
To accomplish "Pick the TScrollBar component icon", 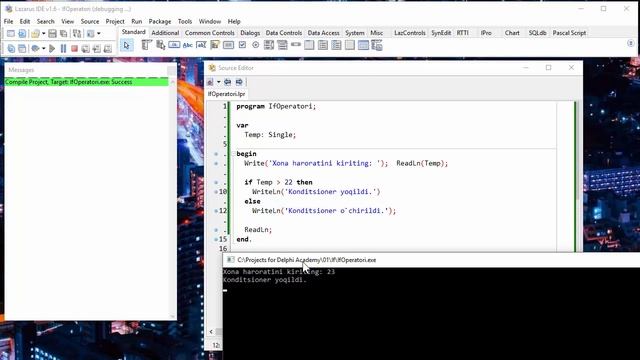I will (x=296, y=45).
